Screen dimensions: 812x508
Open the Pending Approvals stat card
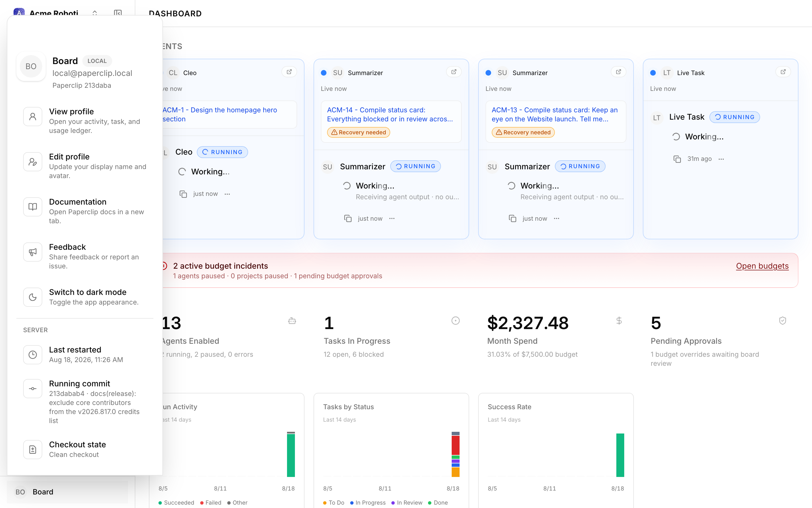pyautogui.click(x=719, y=341)
